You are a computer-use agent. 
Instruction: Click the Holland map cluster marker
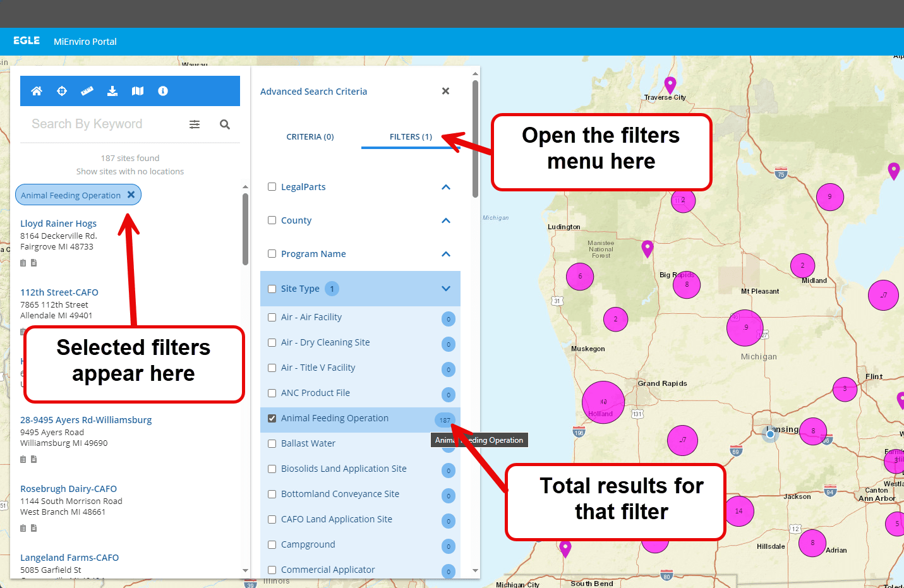coord(603,402)
